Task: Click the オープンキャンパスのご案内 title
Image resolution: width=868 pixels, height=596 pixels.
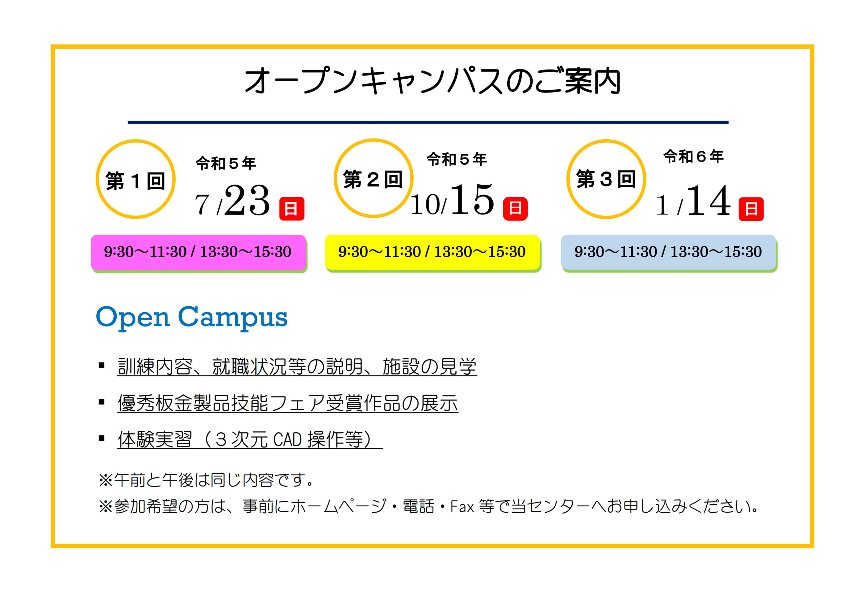Action: tap(432, 80)
